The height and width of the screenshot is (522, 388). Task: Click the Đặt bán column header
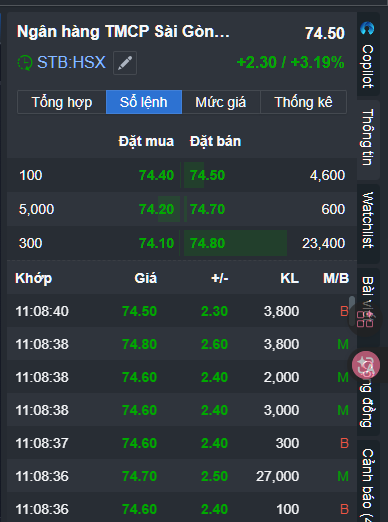click(215, 141)
